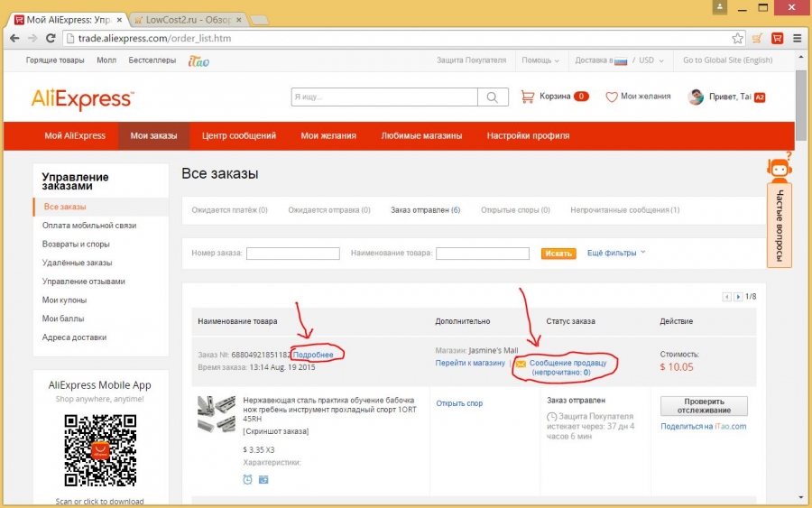This screenshot has height=508, width=812.
Task: Open Центр сообщений menu item
Action: [239, 135]
